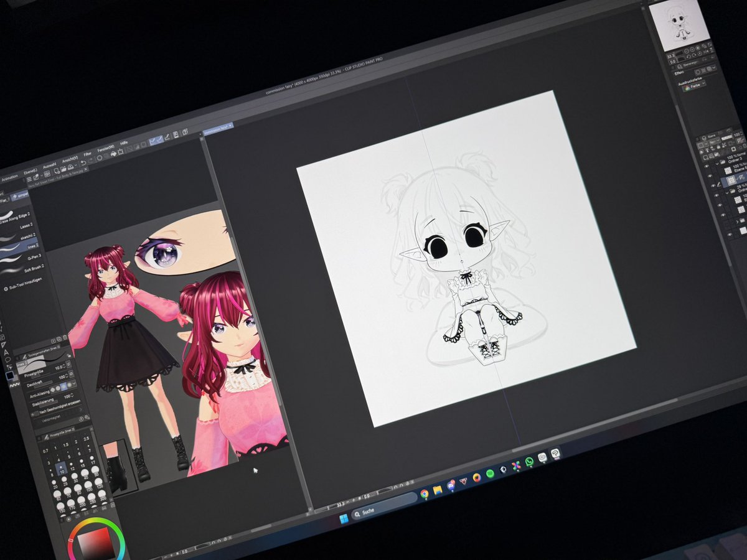Pick brush size 10 preset
747x560 pixels.
(61, 469)
